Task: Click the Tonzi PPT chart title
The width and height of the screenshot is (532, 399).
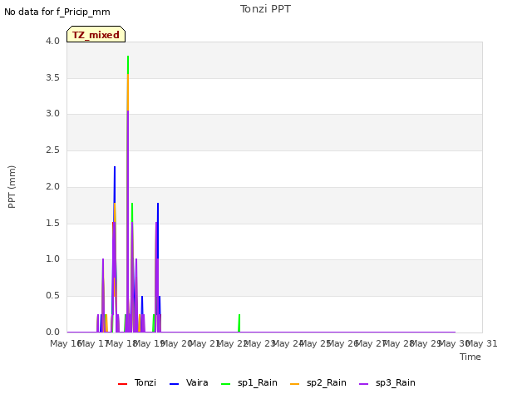Action: coord(265,9)
